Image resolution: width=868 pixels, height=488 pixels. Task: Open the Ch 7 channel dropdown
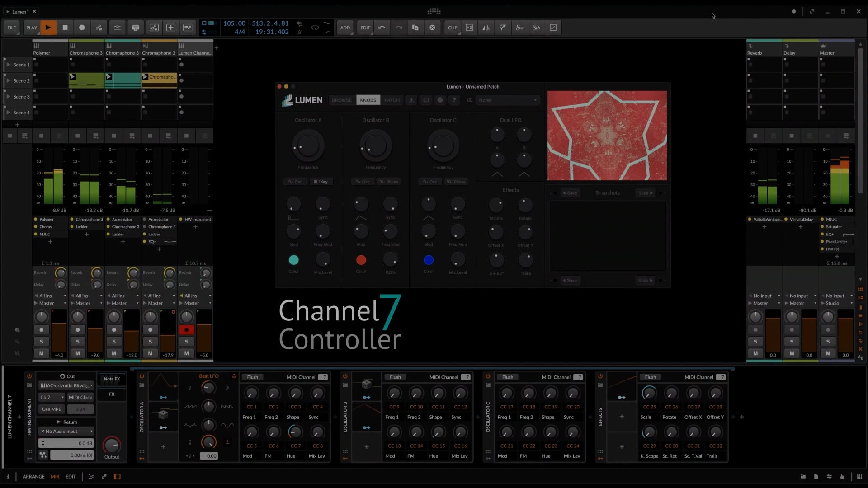tap(52, 398)
